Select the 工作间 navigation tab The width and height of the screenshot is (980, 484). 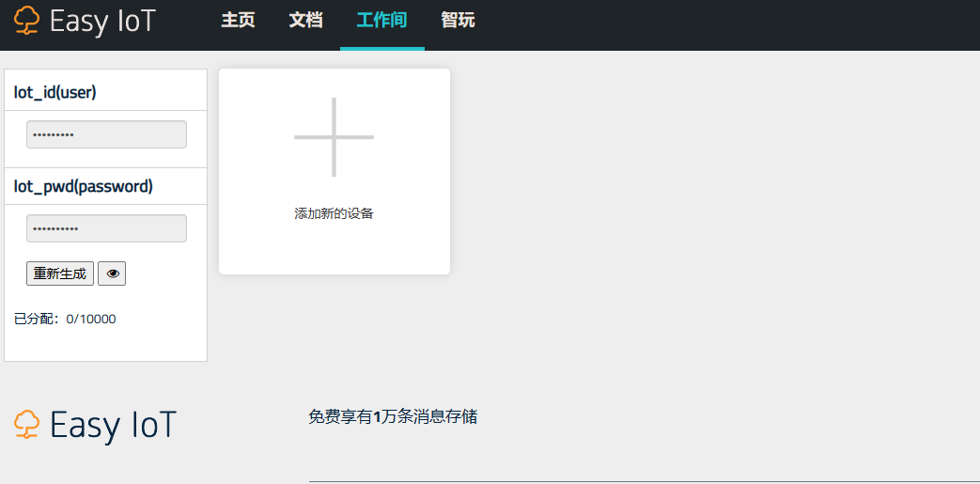(x=381, y=21)
